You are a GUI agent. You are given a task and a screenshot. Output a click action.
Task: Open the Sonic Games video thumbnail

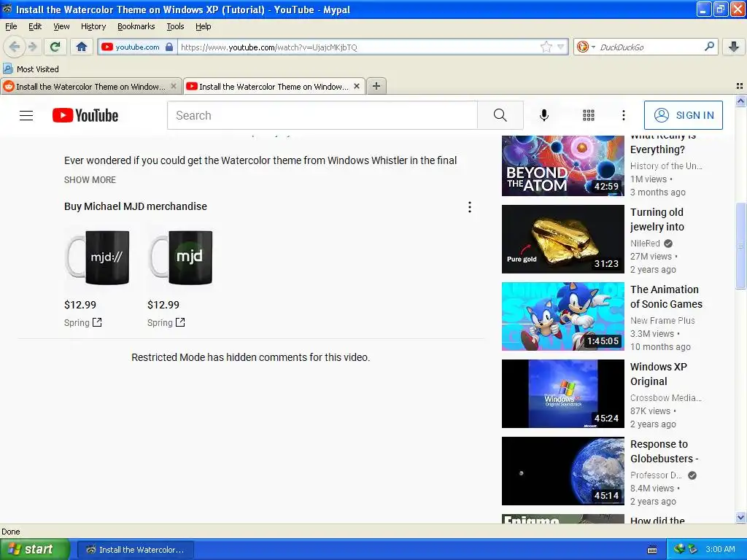click(562, 316)
